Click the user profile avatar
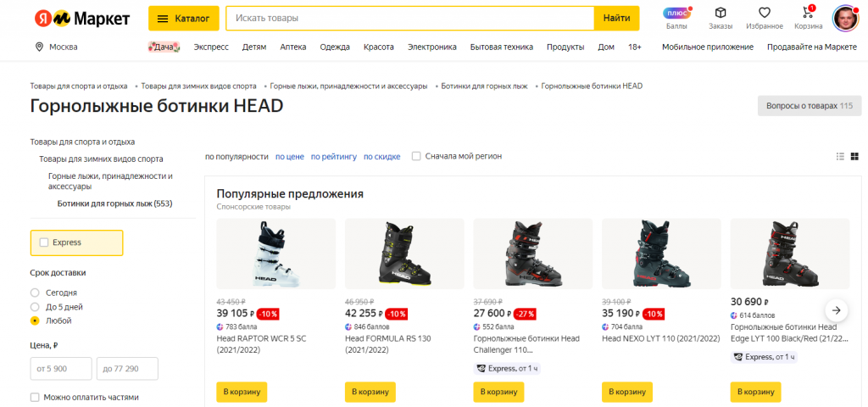 pos(845,19)
